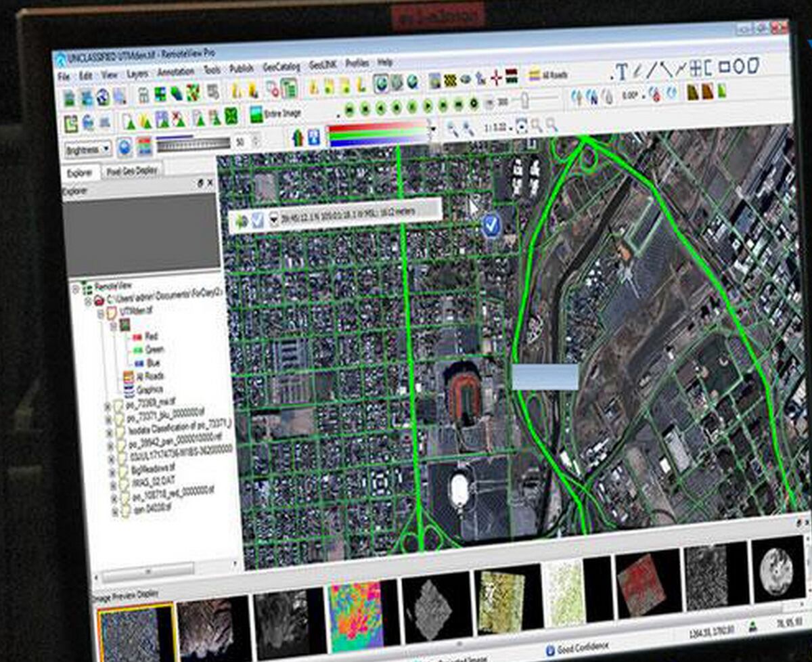Switch to the Pixel Geo Display tab
Screen dimensions: 812x662
(x=130, y=170)
